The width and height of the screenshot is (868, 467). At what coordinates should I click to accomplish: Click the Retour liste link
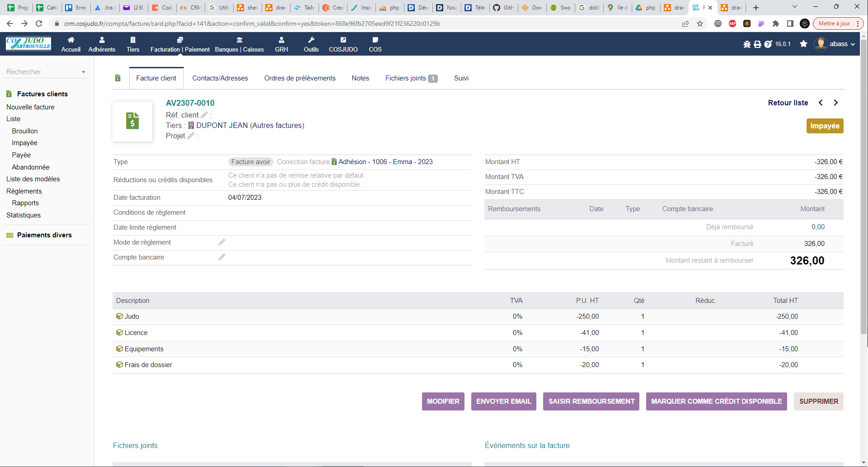click(x=788, y=103)
